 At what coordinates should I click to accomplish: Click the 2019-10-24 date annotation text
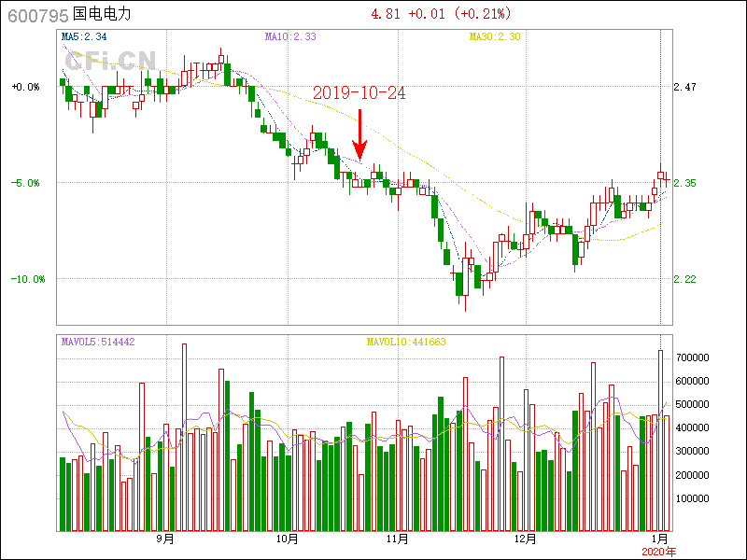click(359, 92)
